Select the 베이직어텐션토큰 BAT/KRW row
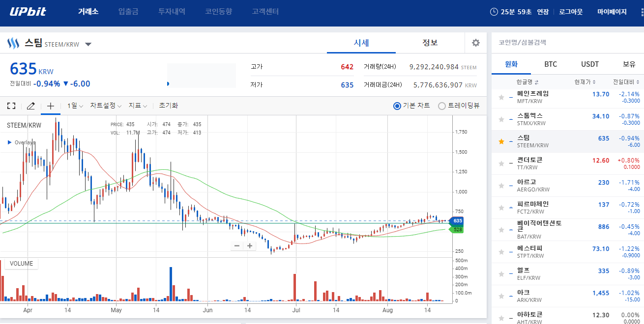644x324 pixels. click(x=568, y=230)
